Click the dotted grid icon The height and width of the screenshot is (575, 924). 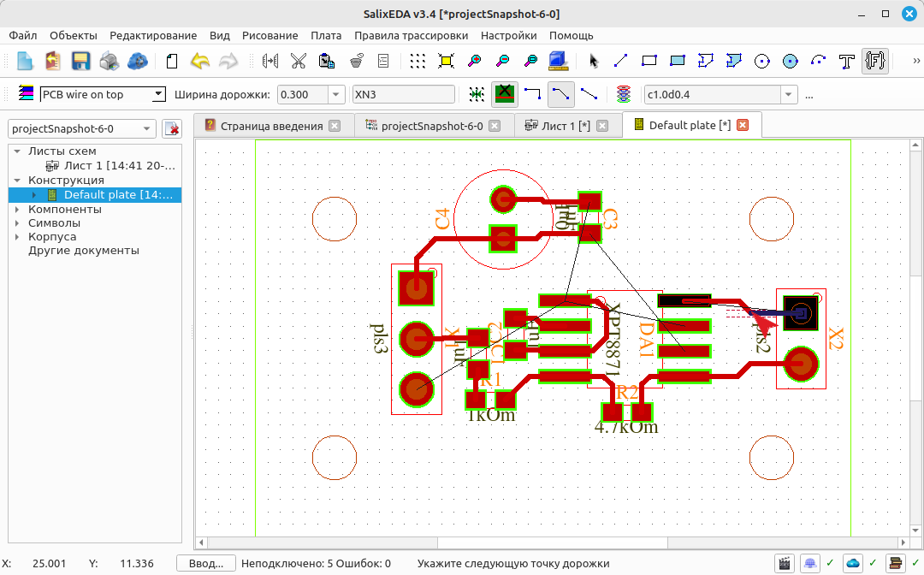(418, 61)
